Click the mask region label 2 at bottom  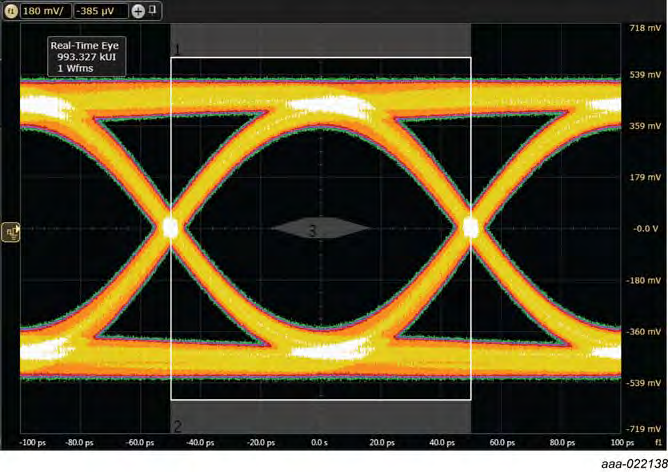[x=177, y=426]
